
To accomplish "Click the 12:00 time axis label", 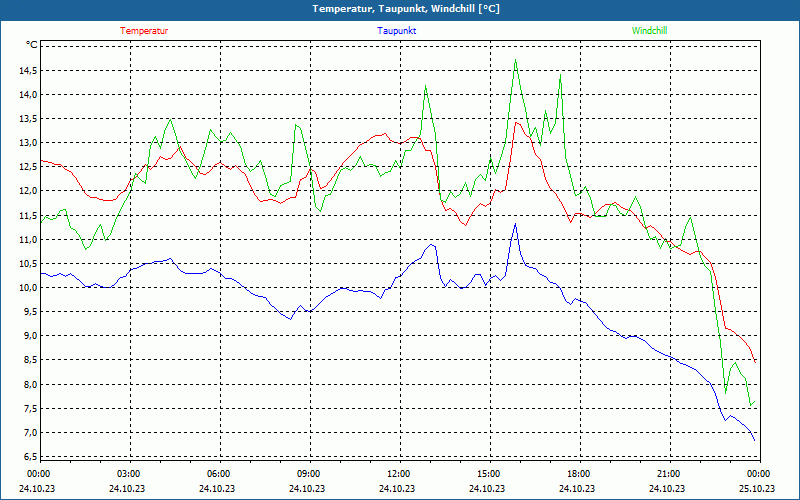I will click(x=400, y=474).
